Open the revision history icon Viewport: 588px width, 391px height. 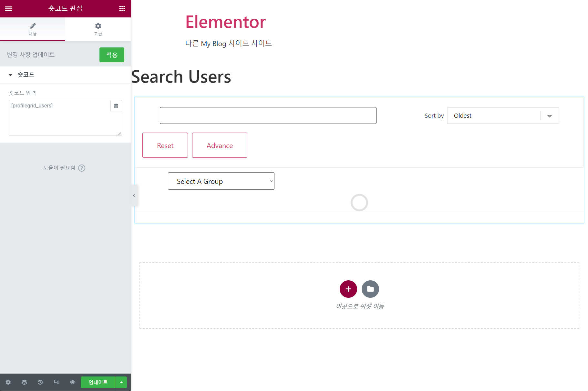(x=40, y=382)
